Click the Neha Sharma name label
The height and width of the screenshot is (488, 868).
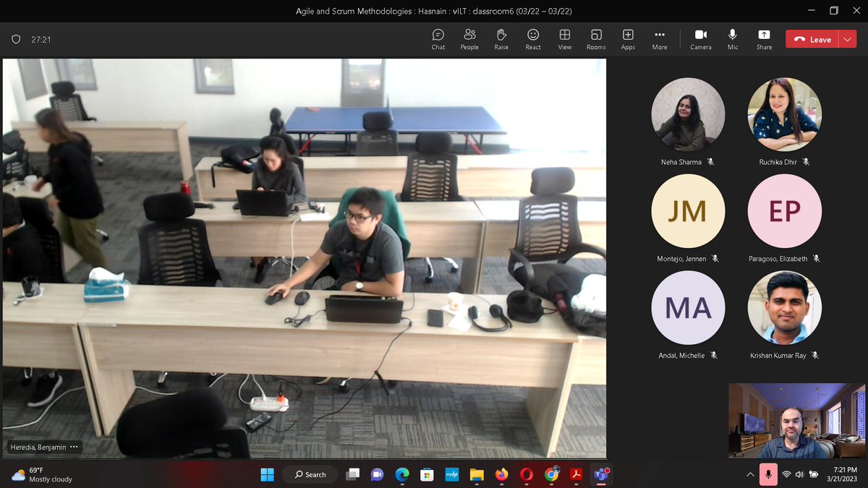coord(680,162)
